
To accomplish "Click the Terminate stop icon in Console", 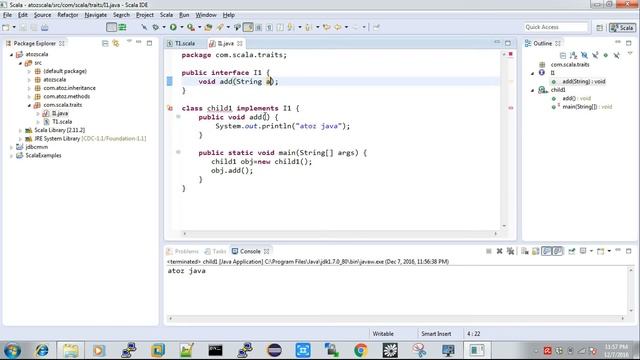I will point(489,251).
